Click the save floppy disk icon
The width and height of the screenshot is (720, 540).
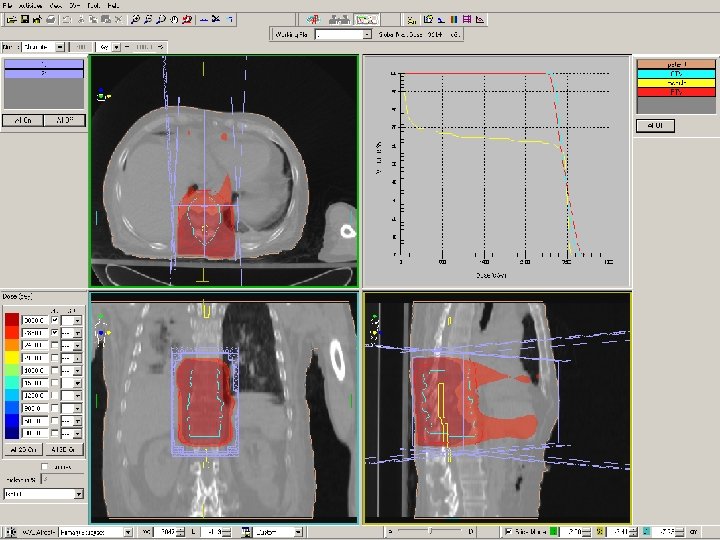(x=25, y=19)
